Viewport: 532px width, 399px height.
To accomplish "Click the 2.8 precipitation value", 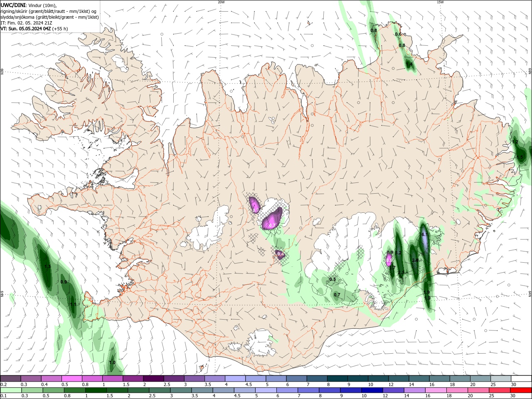I will point(415,260).
